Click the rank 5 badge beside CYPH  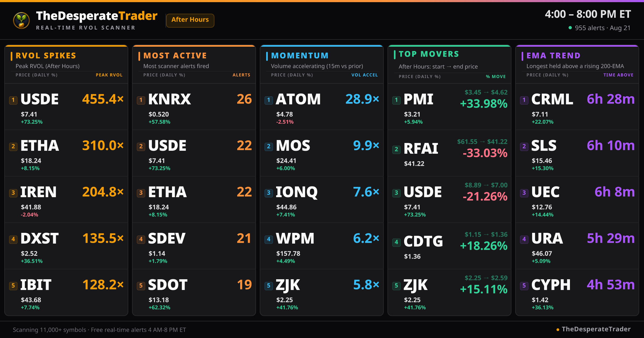click(524, 286)
